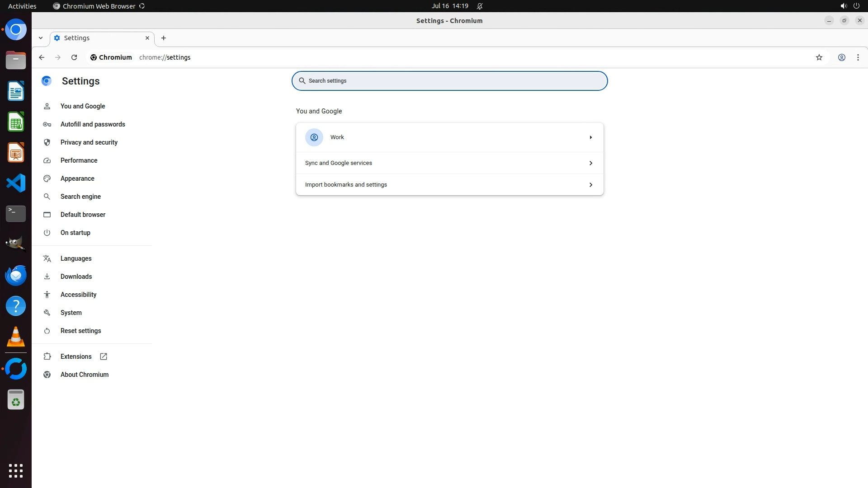Expand the Work profile row arrow

[x=590, y=137]
